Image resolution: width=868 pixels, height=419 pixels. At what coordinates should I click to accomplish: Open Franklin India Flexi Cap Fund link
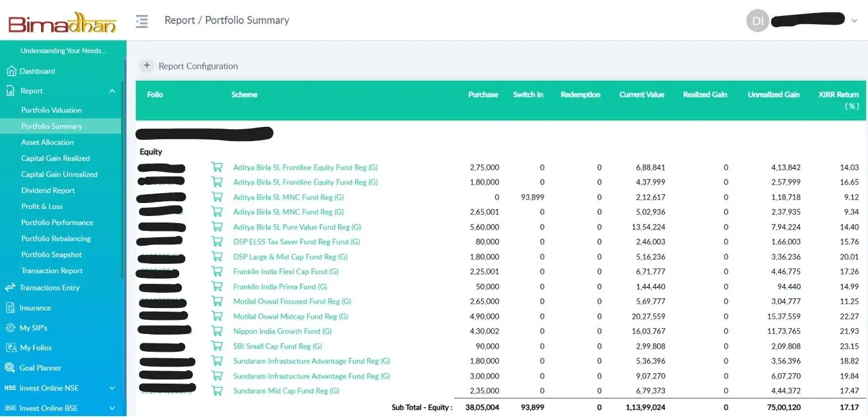tap(286, 271)
